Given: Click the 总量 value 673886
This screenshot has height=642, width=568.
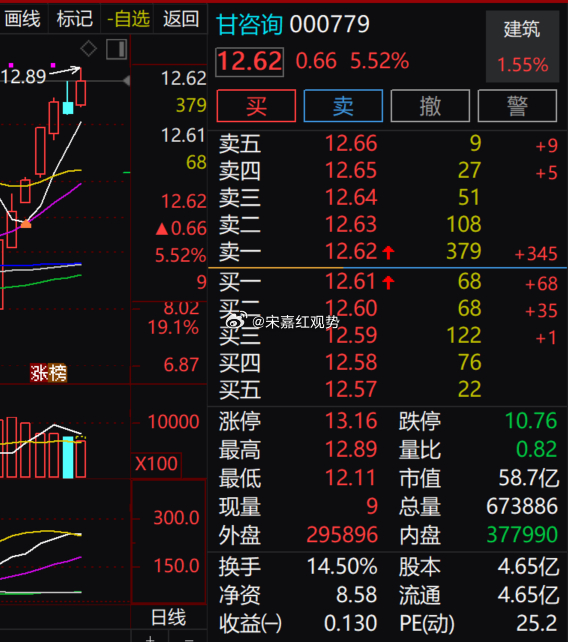Looking at the screenshot, I should (522, 506).
